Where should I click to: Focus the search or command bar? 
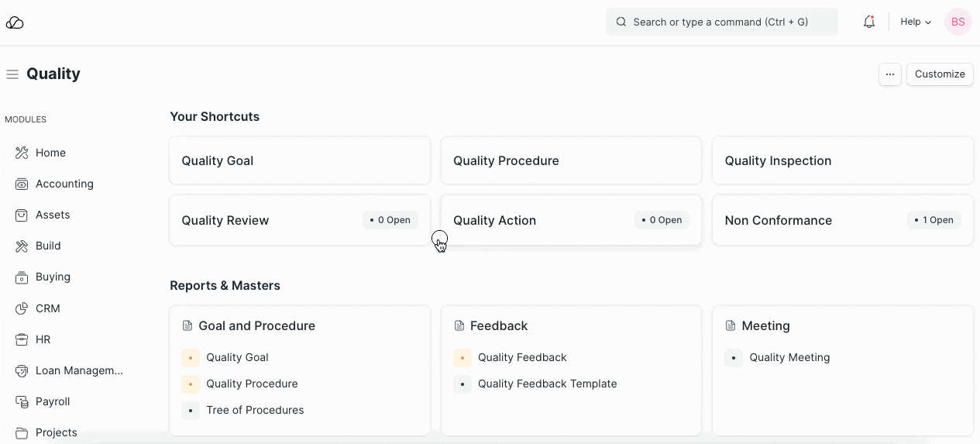point(721,22)
